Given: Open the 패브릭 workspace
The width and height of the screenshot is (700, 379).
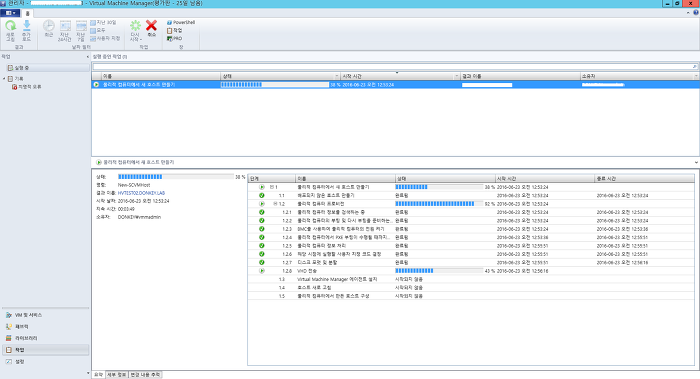Looking at the screenshot, I should (46, 327).
